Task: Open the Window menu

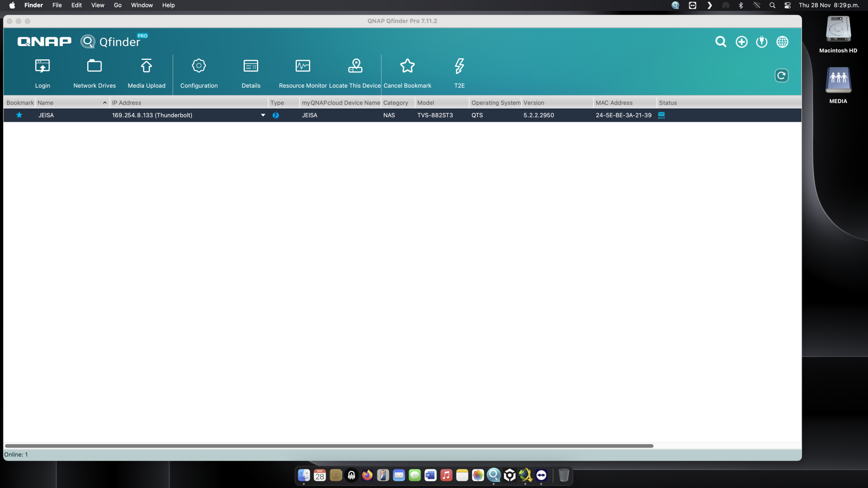Action: [142, 5]
